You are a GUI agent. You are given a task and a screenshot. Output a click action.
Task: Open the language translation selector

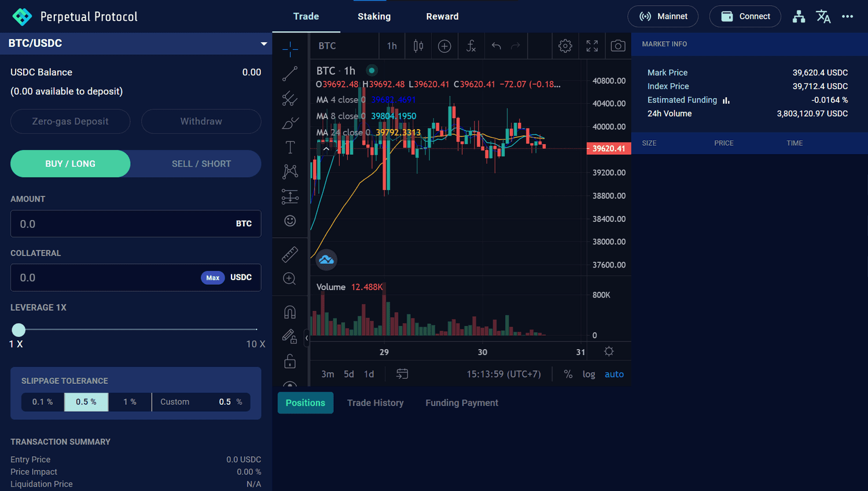pyautogui.click(x=823, y=16)
